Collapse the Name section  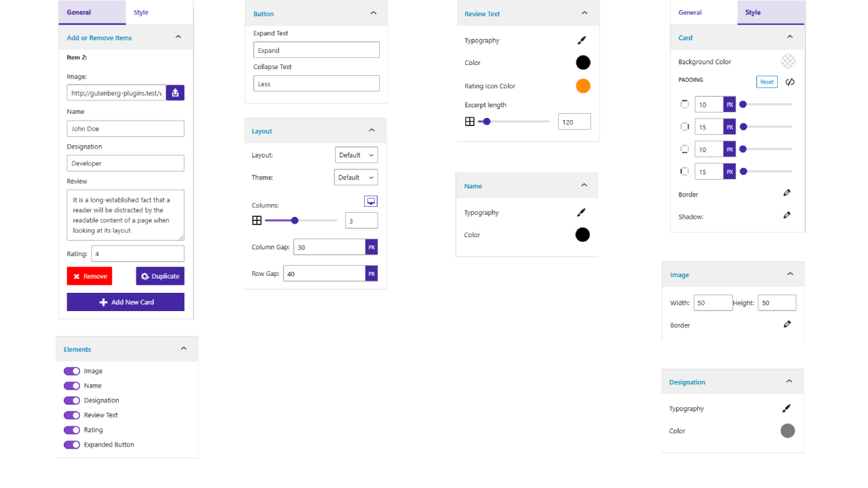585,185
